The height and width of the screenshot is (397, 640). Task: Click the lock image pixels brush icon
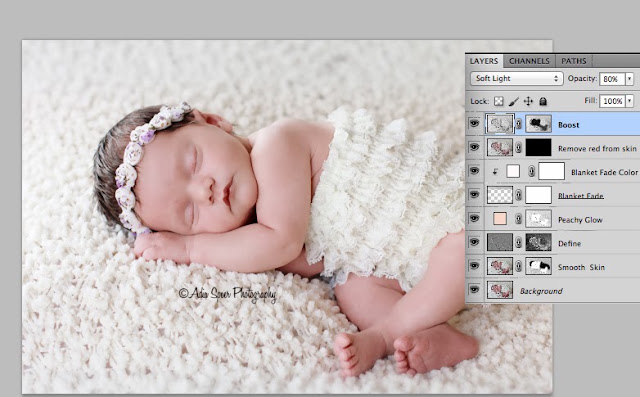[513, 101]
